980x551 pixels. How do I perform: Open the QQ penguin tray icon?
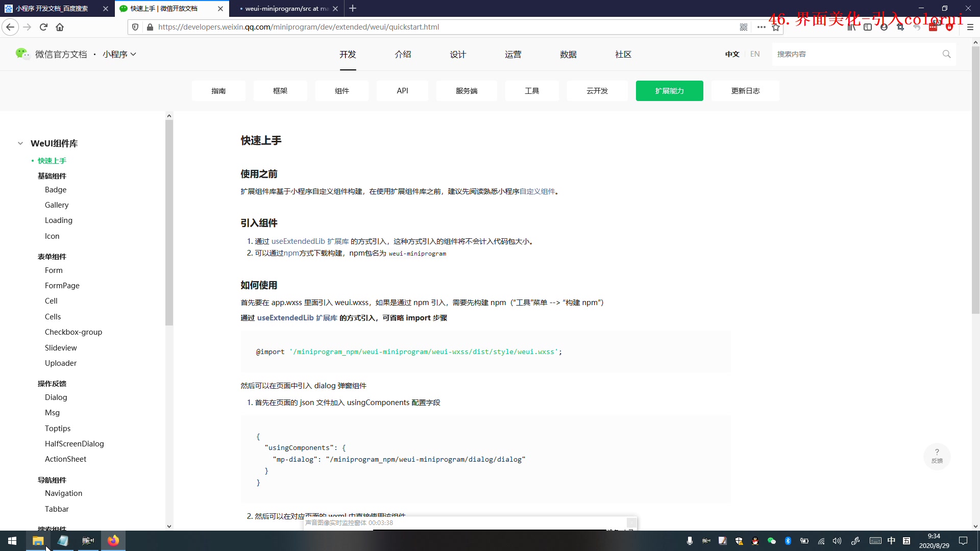[x=755, y=541]
